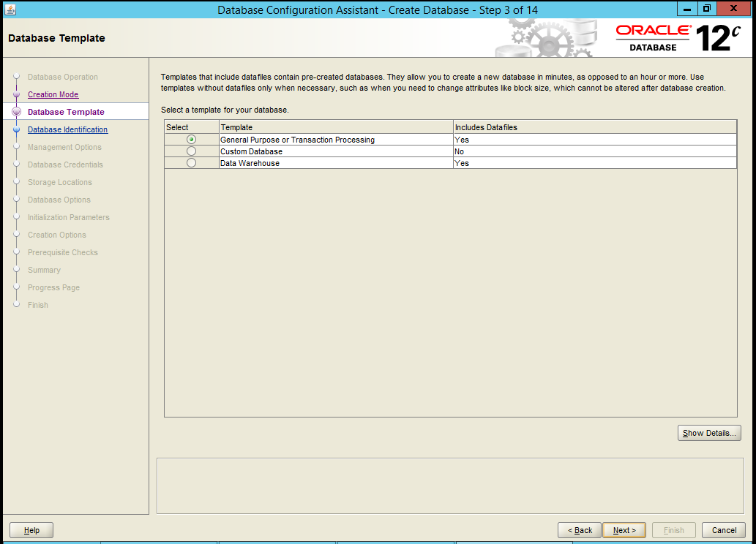Click the 'Custom Database' template name
Screen dimensions: 756x544
pyautogui.click(x=251, y=151)
